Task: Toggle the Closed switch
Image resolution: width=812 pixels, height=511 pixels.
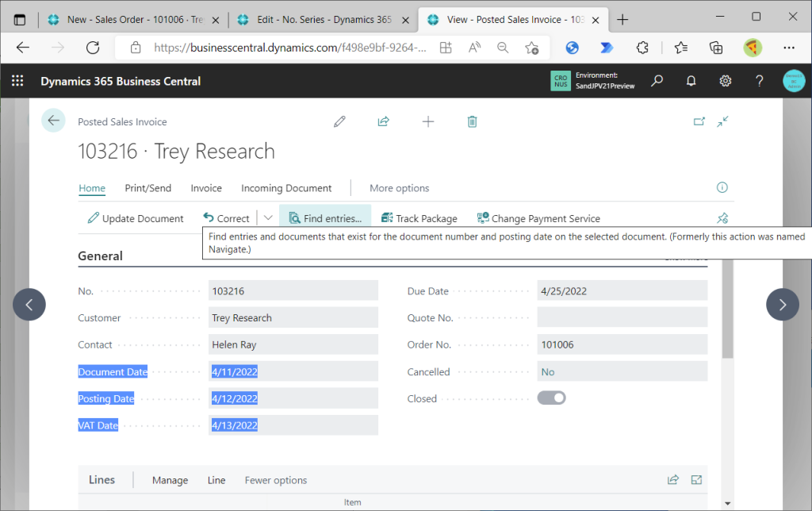Action: click(551, 398)
